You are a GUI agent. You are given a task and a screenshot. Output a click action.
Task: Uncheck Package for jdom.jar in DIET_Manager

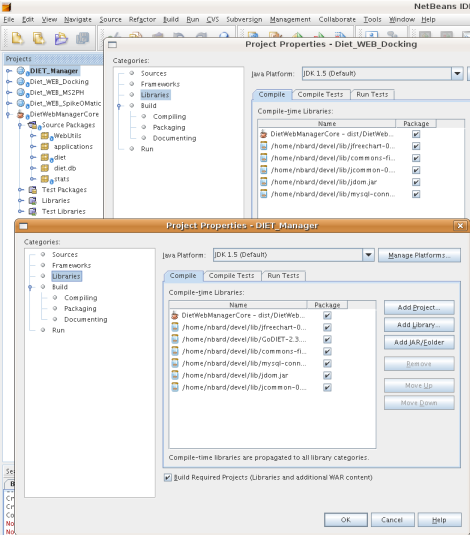(x=327, y=375)
